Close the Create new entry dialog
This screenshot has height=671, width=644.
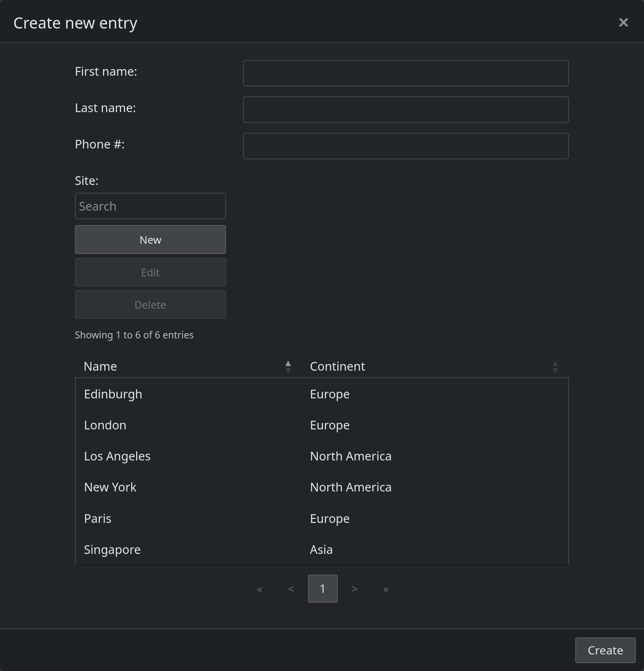pyautogui.click(x=623, y=22)
